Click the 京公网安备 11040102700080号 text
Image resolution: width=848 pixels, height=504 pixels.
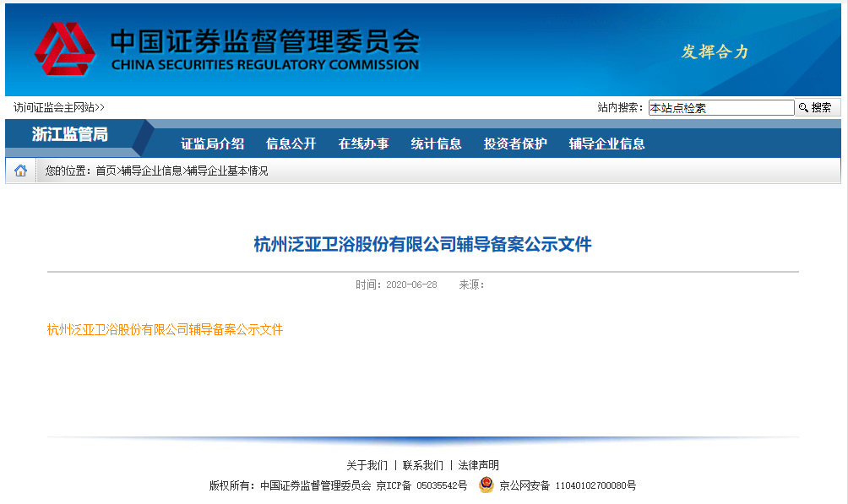(x=568, y=485)
